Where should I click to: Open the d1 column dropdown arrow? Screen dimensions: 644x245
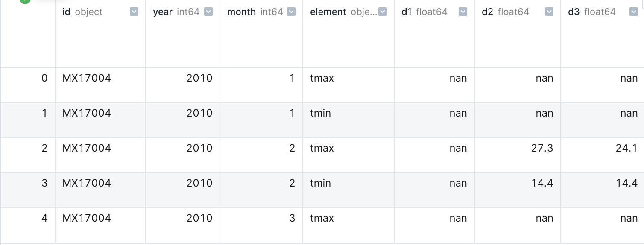pyautogui.click(x=463, y=12)
